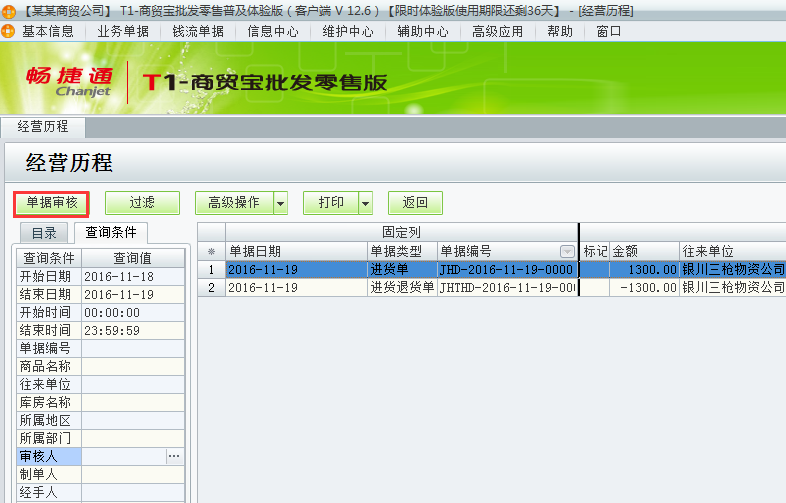Image resolution: width=786 pixels, height=503 pixels.
Task: Click 银川三枪物资公司 in the 进货退货单 row
Action: point(732,288)
